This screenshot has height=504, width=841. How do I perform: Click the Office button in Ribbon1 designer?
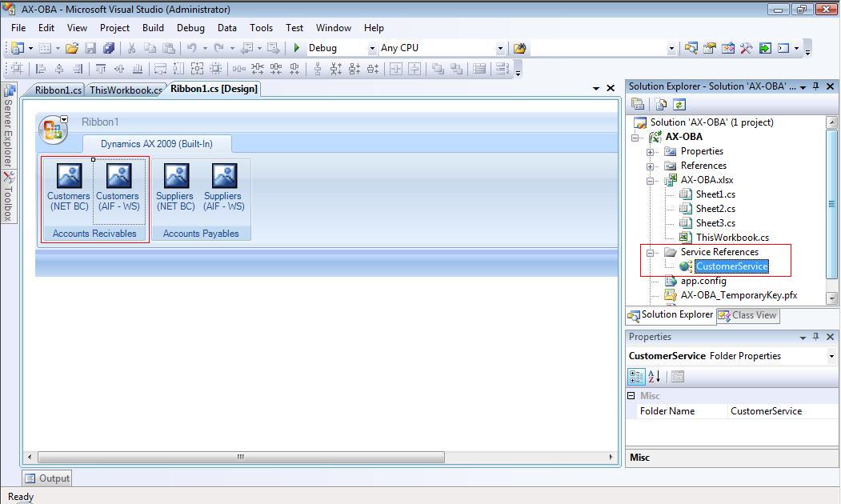point(53,130)
